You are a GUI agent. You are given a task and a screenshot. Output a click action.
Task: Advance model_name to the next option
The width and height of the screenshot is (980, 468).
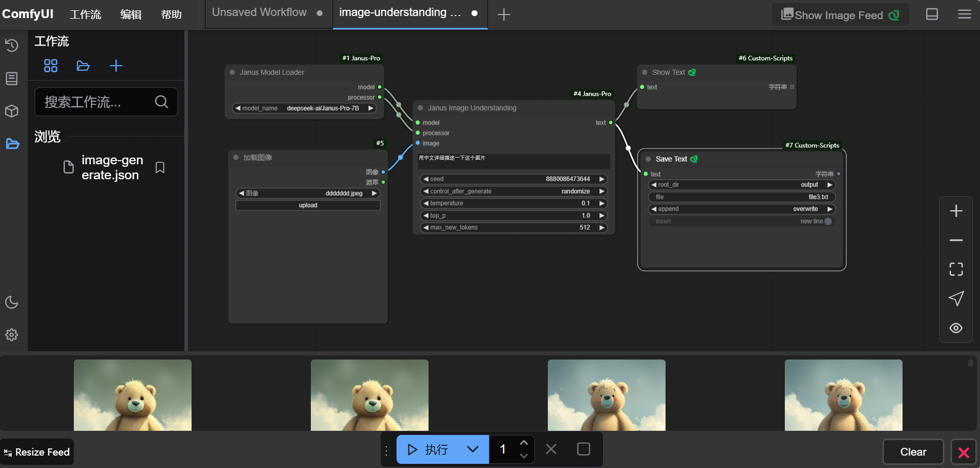(371, 108)
